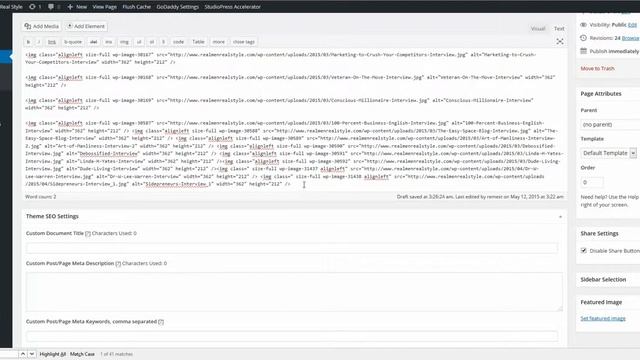The height and width of the screenshot is (360, 640).
Task: Click the Meta Keywords input field
Action: 292,336
